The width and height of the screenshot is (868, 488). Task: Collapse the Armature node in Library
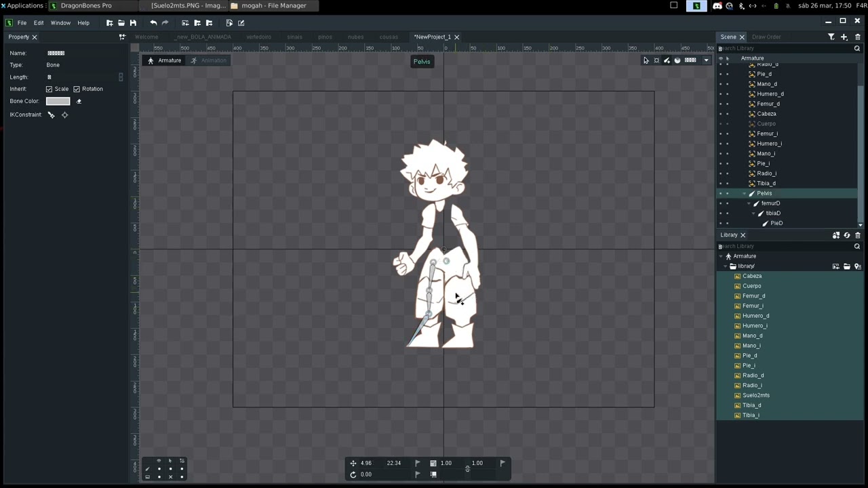[x=721, y=257]
